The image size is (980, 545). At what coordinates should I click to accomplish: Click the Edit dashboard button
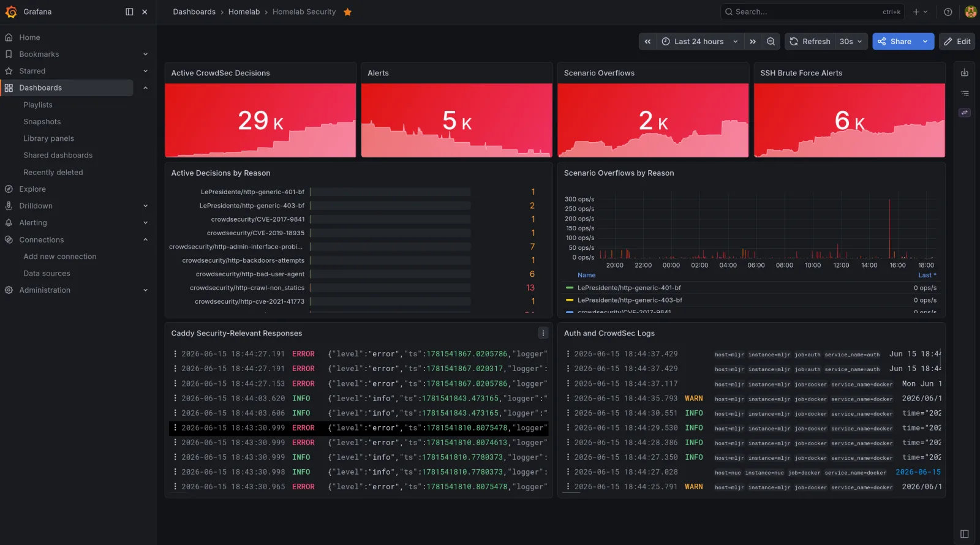click(957, 42)
